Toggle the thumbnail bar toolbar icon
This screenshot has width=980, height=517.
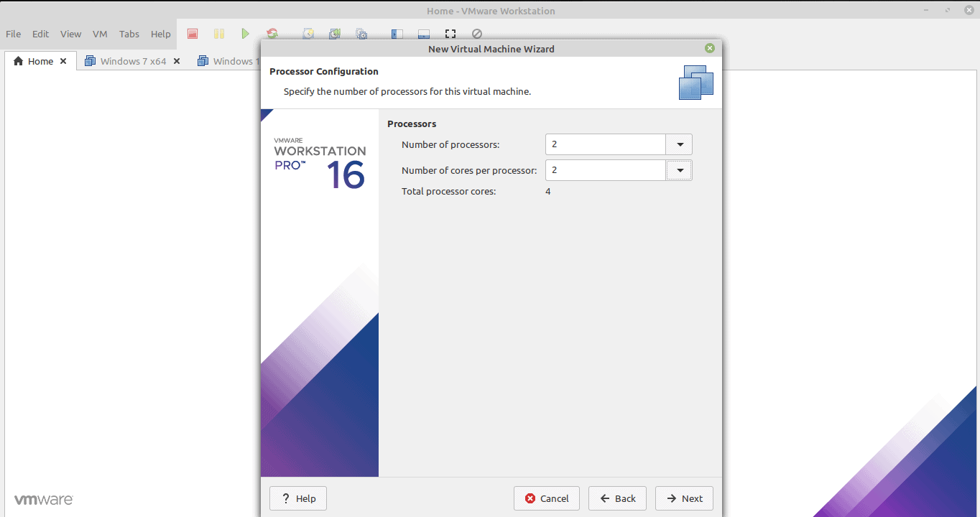pyautogui.click(x=424, y=34)
